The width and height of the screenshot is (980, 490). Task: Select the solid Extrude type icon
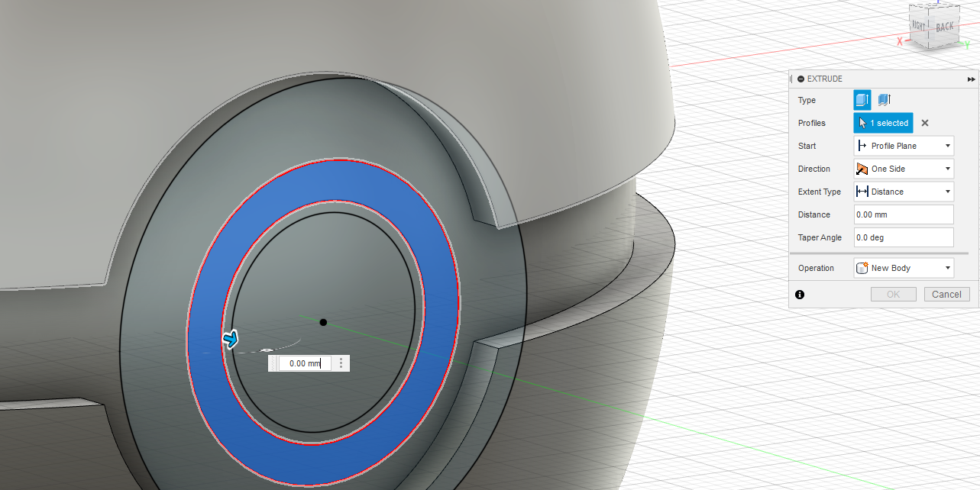click(x=862, y=100)
